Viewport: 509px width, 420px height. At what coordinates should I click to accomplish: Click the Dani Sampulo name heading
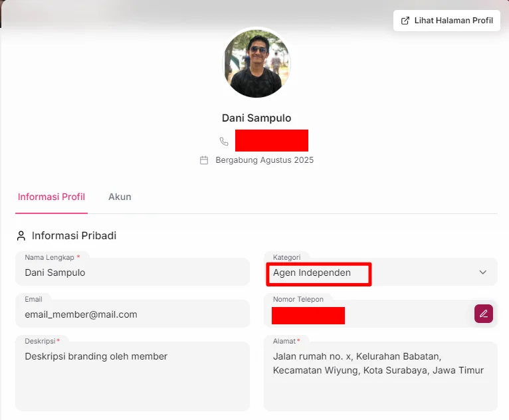256,118
